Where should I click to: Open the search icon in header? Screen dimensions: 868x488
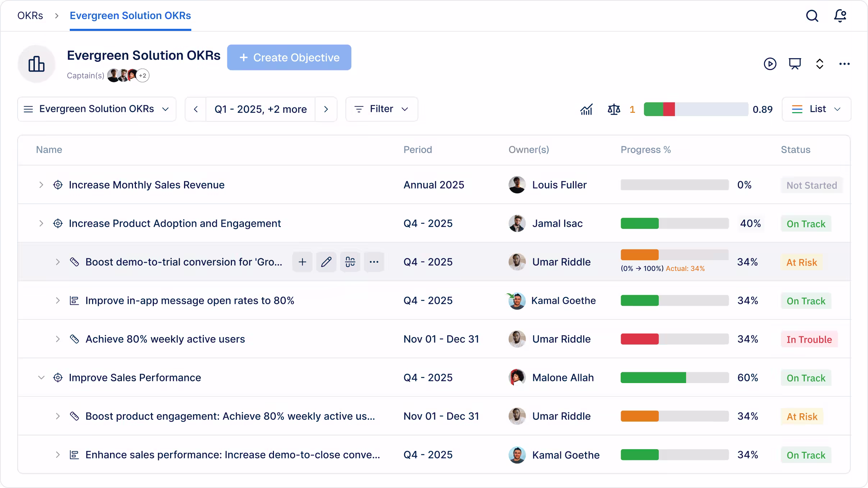812,16
